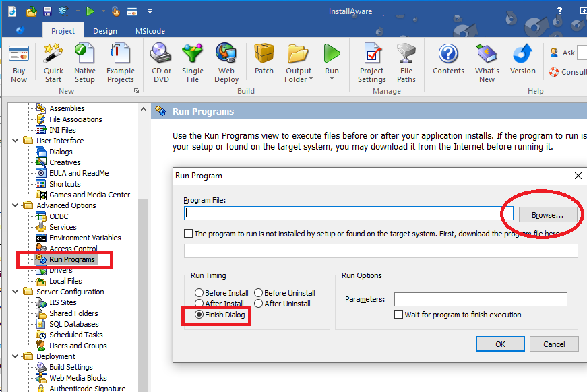The height and width of the screenshot is (392, 587).
Task: Select Before Uninstall run timing
Action: (x=258, y=293)
